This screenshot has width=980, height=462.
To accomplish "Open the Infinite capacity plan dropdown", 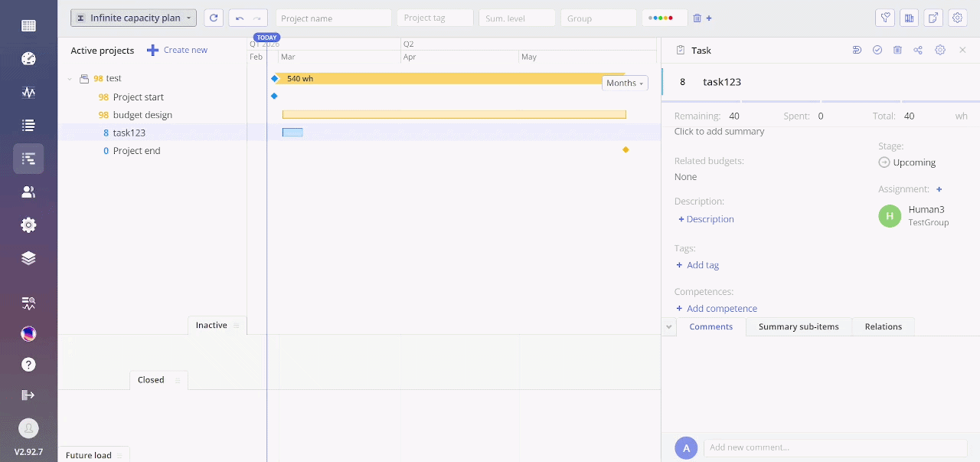I will point(133,18).
